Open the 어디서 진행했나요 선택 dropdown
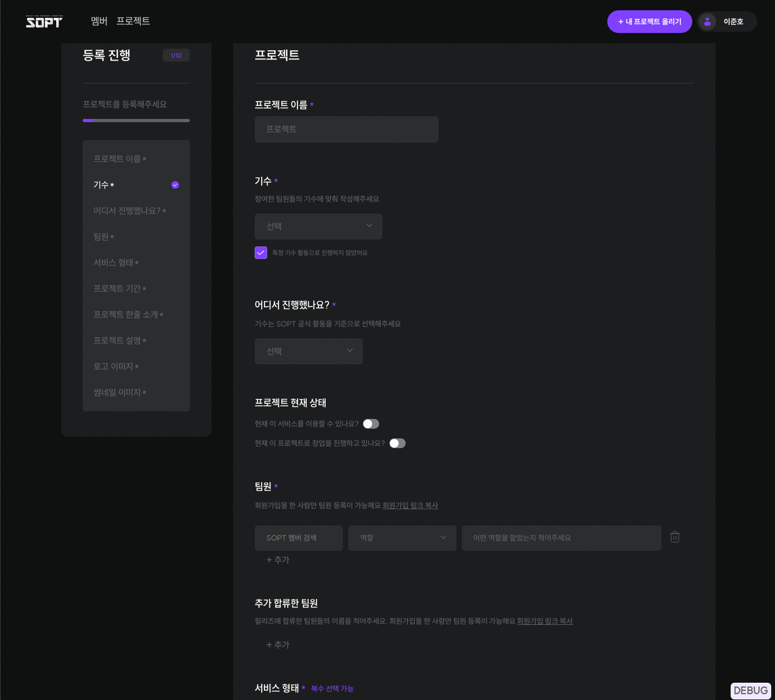The width and height of the screenshot is (775, 700). pos(308,351)
